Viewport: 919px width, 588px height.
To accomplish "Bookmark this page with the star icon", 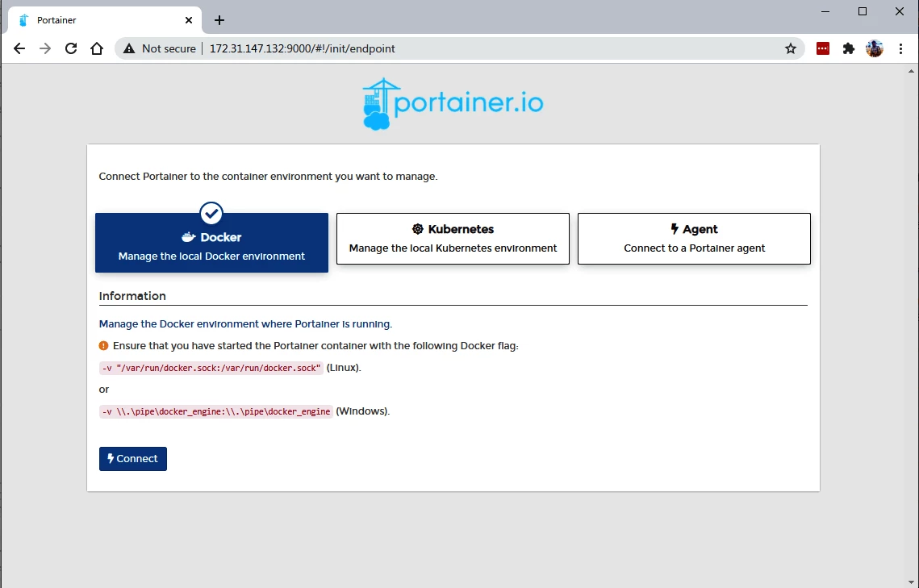I will click(791, 48).
